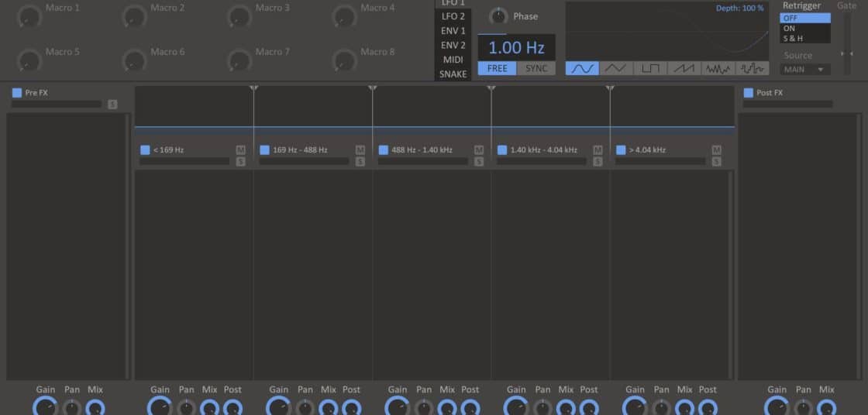Screen dimensions: 868x415
Task: Click the Macro 1 knob
Action: pyautogui.click(x=29, y=16)
